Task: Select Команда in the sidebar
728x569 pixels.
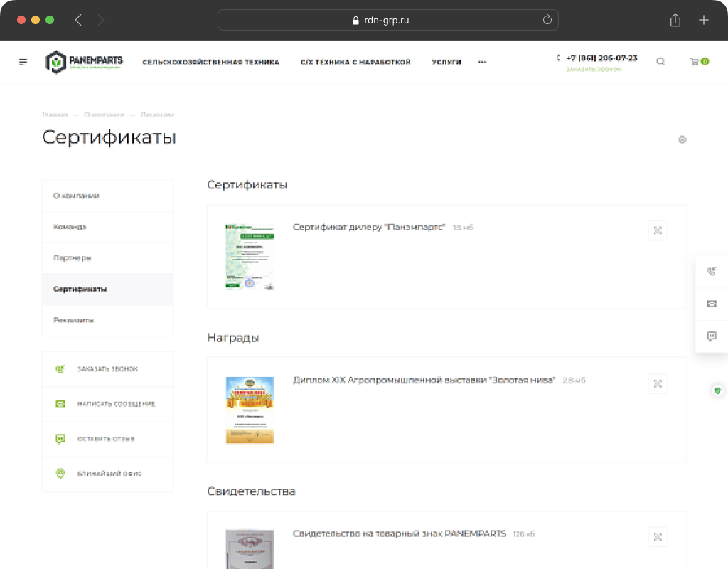Action: pyautogui.click(x=70, y=227)
